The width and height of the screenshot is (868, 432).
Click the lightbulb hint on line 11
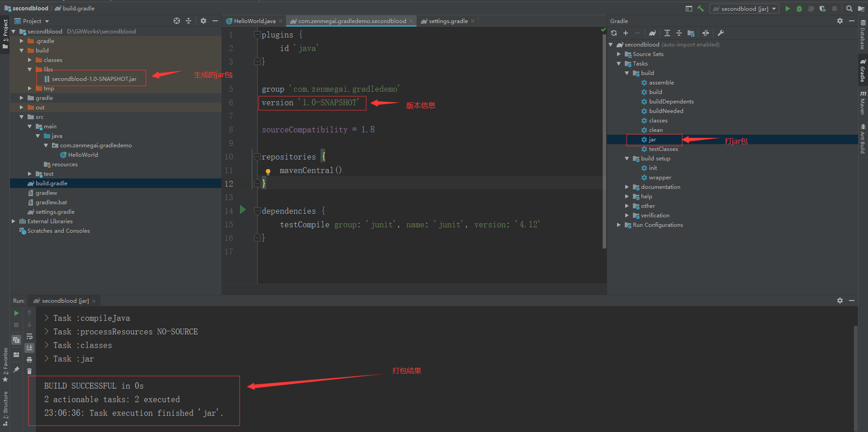(268, 172)
